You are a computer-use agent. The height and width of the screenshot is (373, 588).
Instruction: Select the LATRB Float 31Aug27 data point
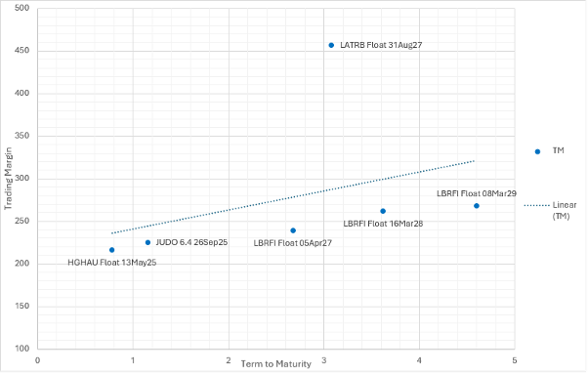pos(331,45)
